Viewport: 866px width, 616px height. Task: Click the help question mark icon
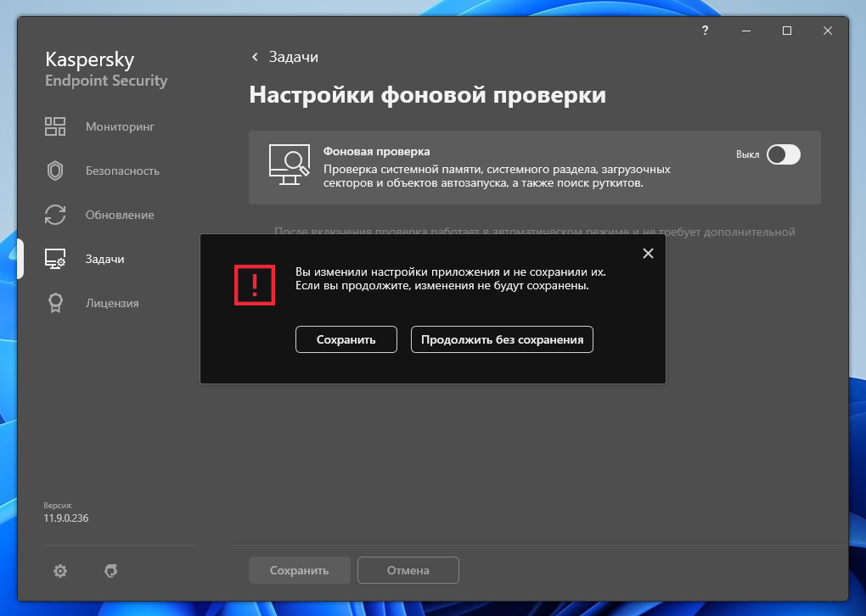coord(705,31)
